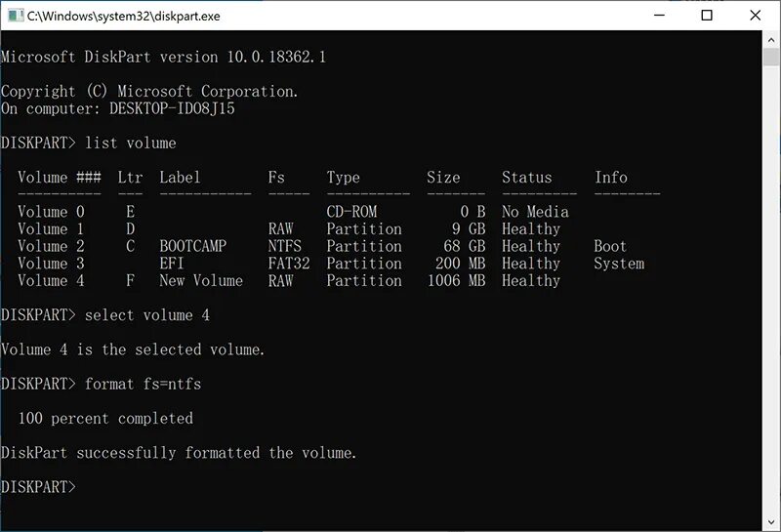Click the last empty DISKPART> prompt
The height and width of the screenshot is (532, 781).
pos(38,487)
